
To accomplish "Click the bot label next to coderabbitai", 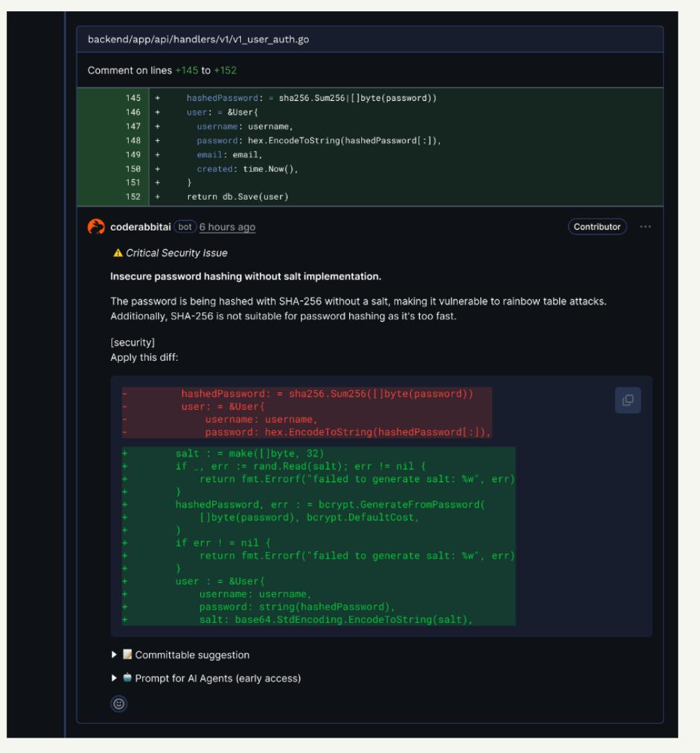I will point(185,227).
